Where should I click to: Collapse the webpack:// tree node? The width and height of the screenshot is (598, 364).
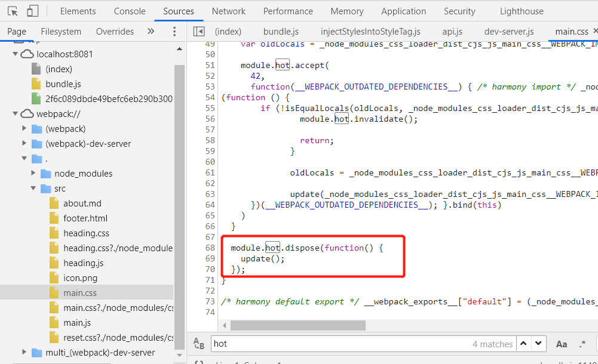point(16,113)
